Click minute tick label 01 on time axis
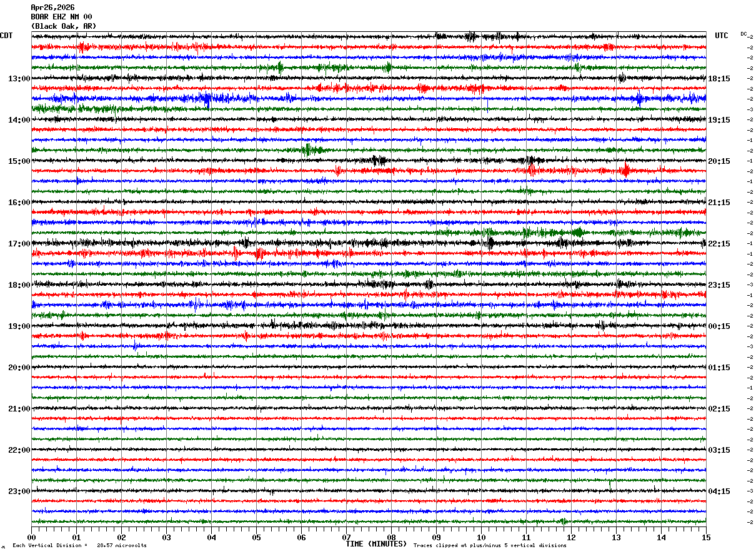The height and width of the screenshot is (554, 756). (76, 537)
